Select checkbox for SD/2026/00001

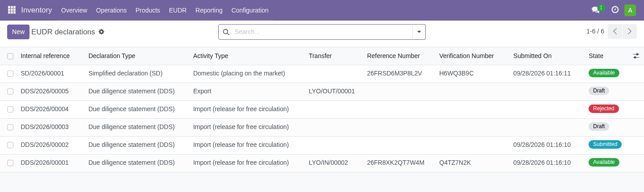(10, 74)
